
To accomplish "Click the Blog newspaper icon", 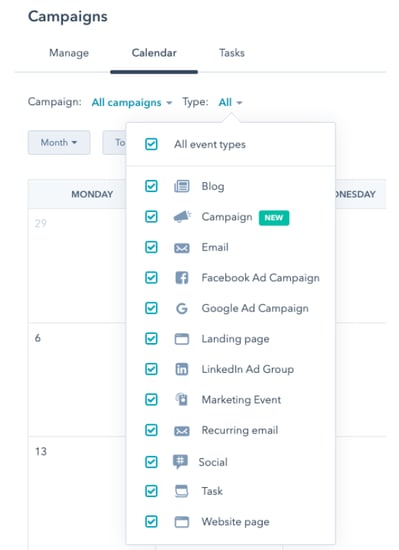I will point(182,186).
